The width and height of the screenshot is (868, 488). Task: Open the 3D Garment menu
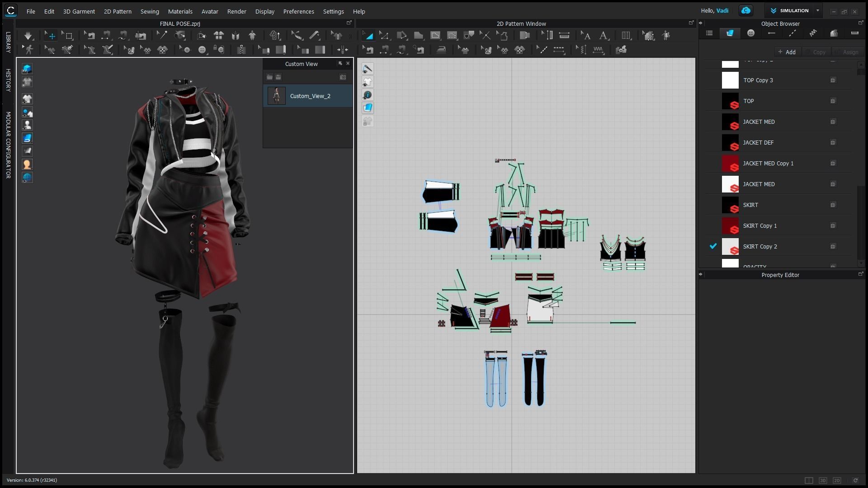(79, 11)
